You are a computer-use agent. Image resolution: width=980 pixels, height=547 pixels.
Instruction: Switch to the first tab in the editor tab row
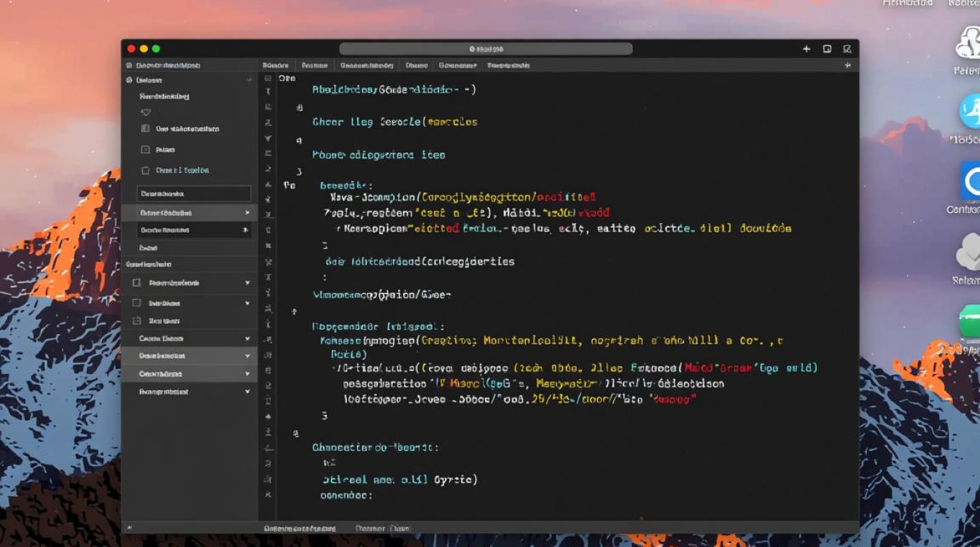(278, 65)
